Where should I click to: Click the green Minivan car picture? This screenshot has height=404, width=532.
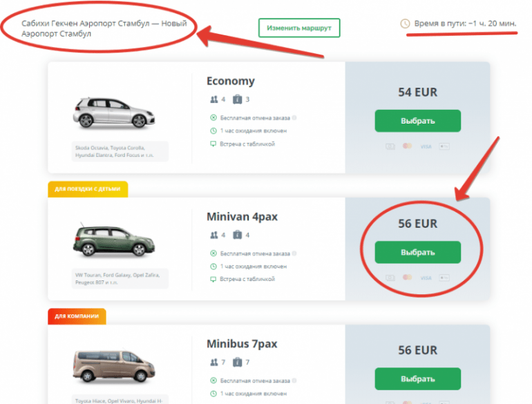pyautogui.click(x=114, y=240)
